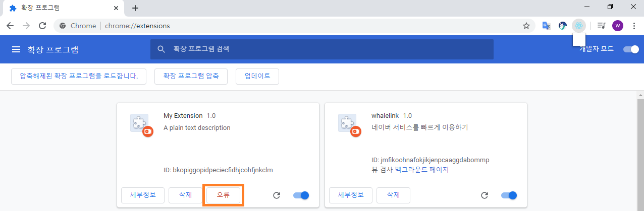The height and width of the screenshot is (211, 644).
Task: Click the whalelink ID text
Action: 431,160
